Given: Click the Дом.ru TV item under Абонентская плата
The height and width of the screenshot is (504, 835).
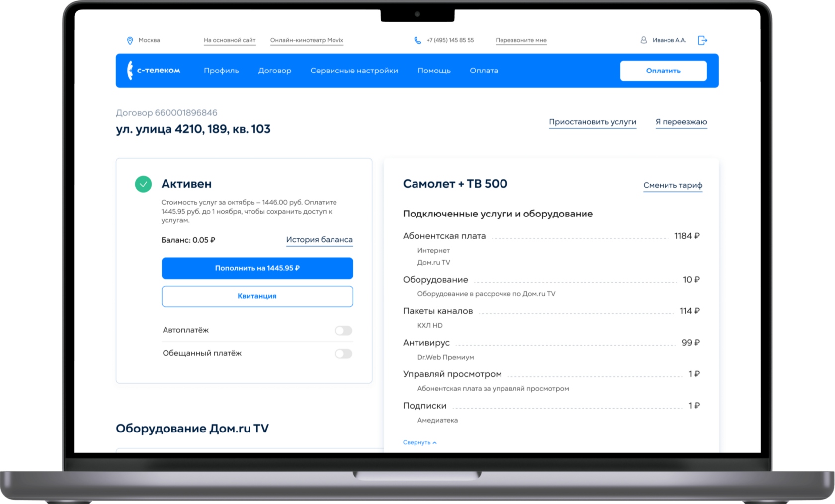Looking at the screenshot, I should 433,263.
